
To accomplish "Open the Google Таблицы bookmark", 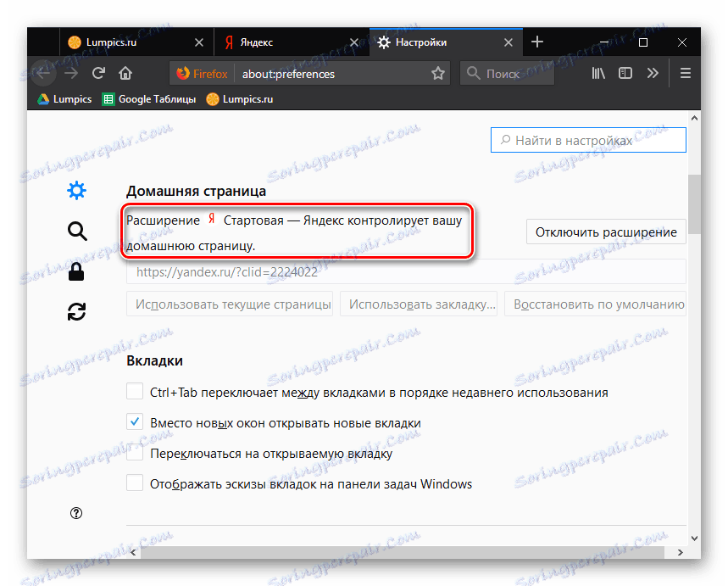I will coord(149,99).
